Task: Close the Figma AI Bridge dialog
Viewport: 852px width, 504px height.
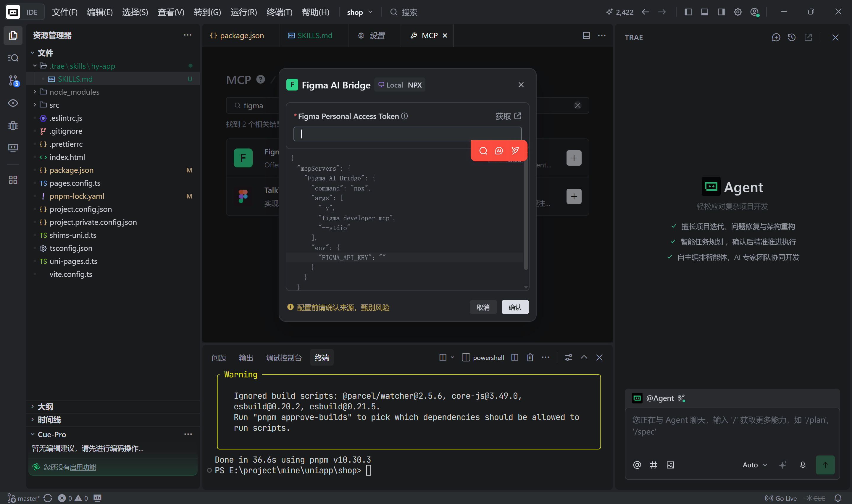Action: [521, 85]
